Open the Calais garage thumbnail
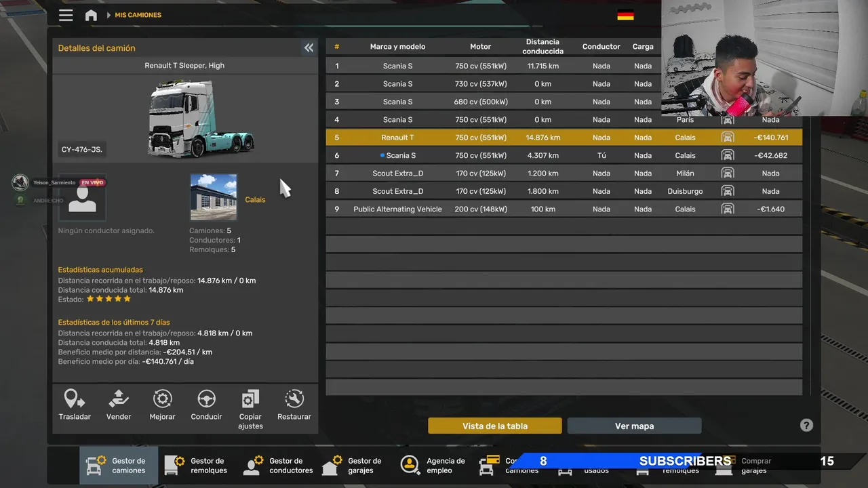 pos(214,197)
